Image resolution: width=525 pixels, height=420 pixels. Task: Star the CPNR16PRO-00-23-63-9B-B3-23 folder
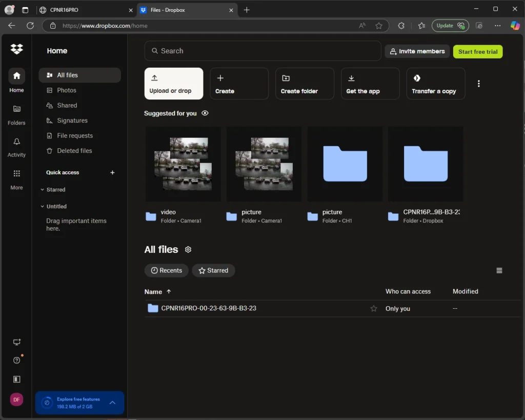click(374, 309)
